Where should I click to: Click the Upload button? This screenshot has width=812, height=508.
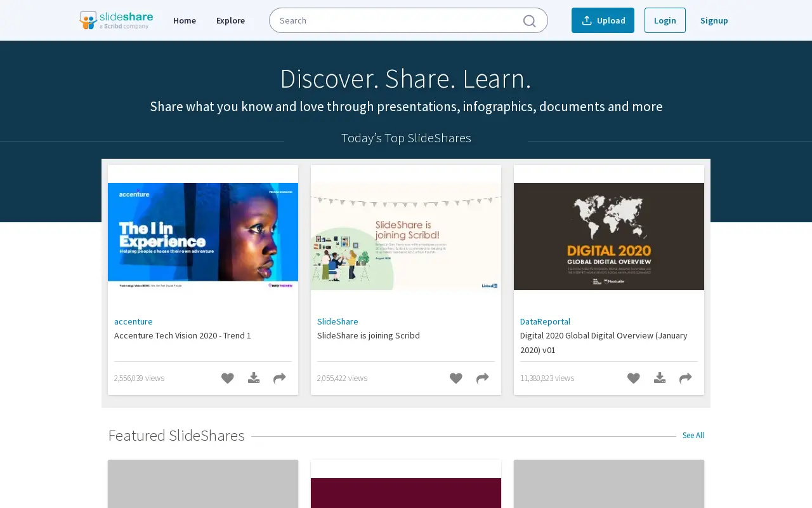[x=603, y=20]
